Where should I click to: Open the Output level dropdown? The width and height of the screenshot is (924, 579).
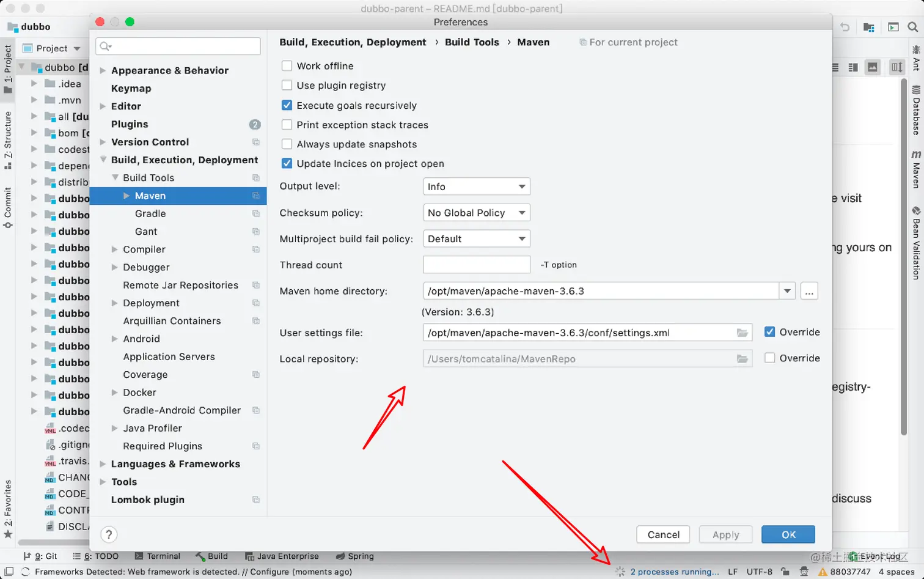pos(477,186)
